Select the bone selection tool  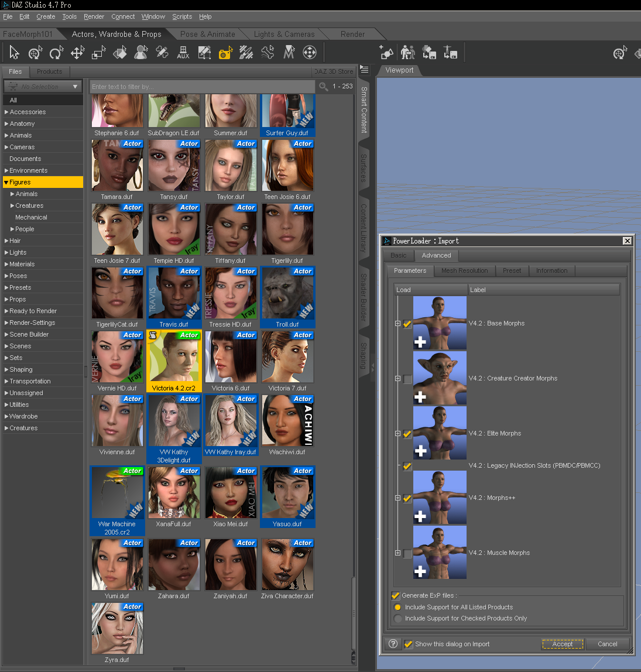268,53
